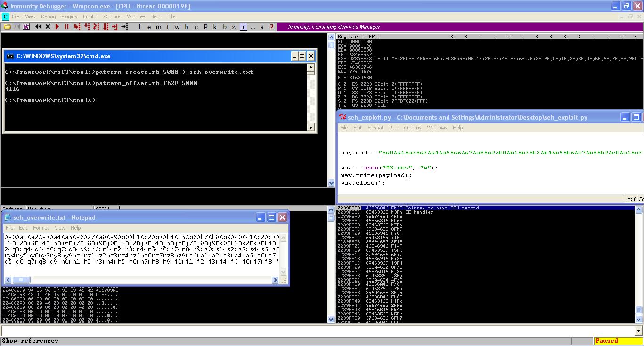
Task: Open handles window with 'h' button
Action: click(x=187, y=27)
